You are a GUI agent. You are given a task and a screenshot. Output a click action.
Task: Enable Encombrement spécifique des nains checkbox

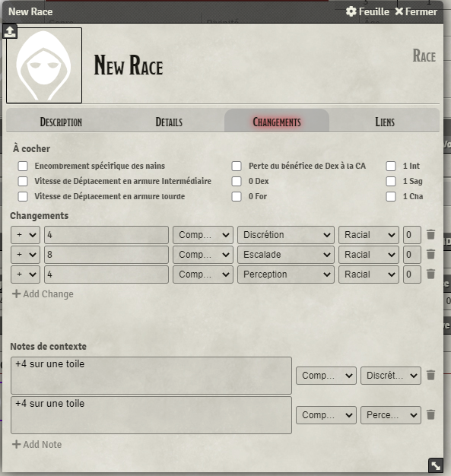pyautogui.click(x=23, y=166)
